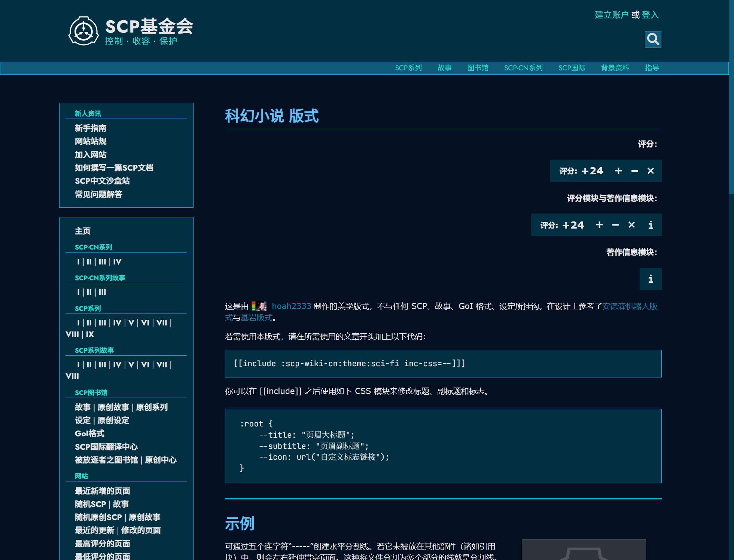Open the SCP系列 navigation menu
Viewport: 734px width, 560px height.
pos(408,68)
